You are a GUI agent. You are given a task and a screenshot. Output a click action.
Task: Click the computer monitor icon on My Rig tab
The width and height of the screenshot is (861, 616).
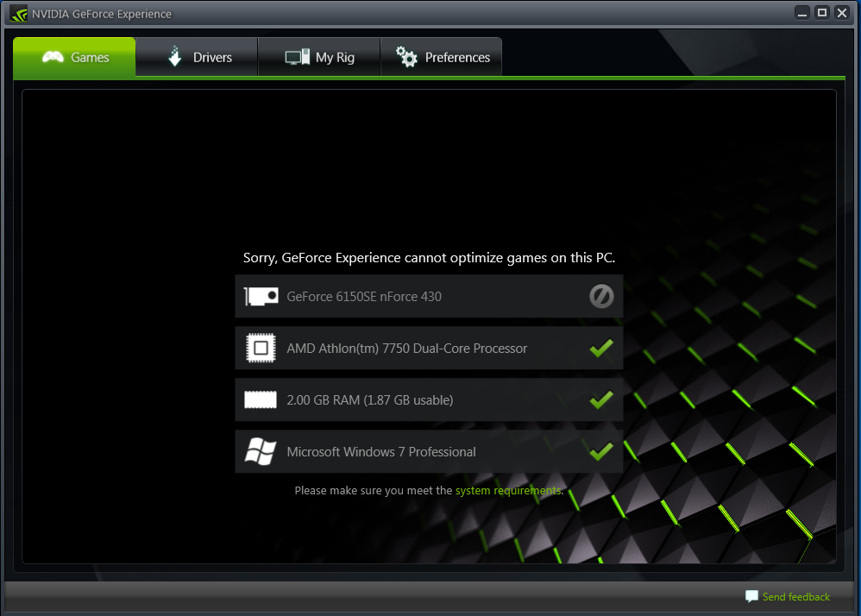pos(297,57)
